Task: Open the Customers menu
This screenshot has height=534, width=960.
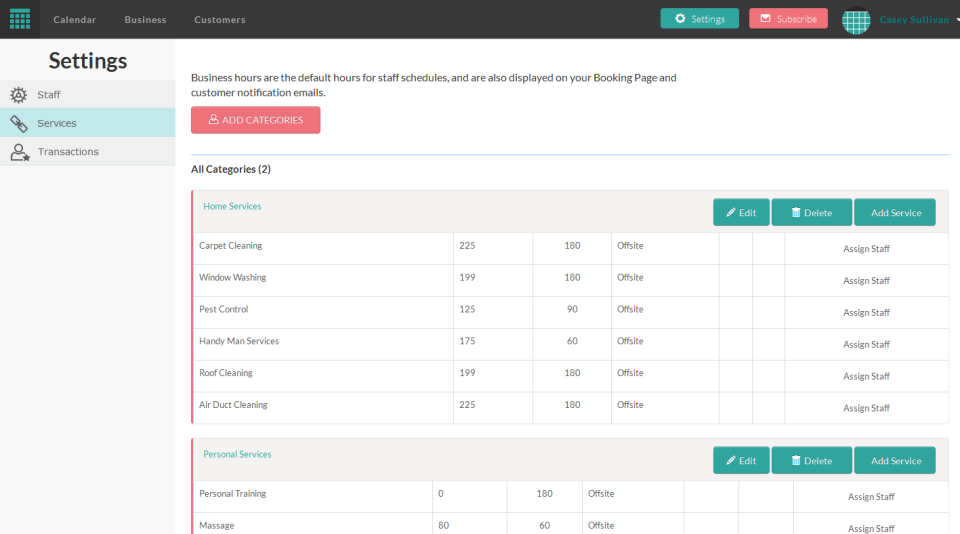Action: point(219,20)
